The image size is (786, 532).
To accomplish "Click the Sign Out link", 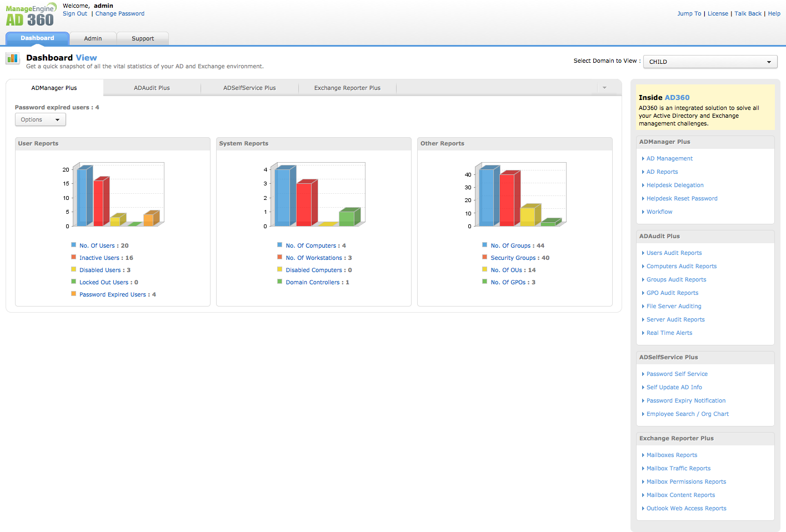I will click(75, 13).
